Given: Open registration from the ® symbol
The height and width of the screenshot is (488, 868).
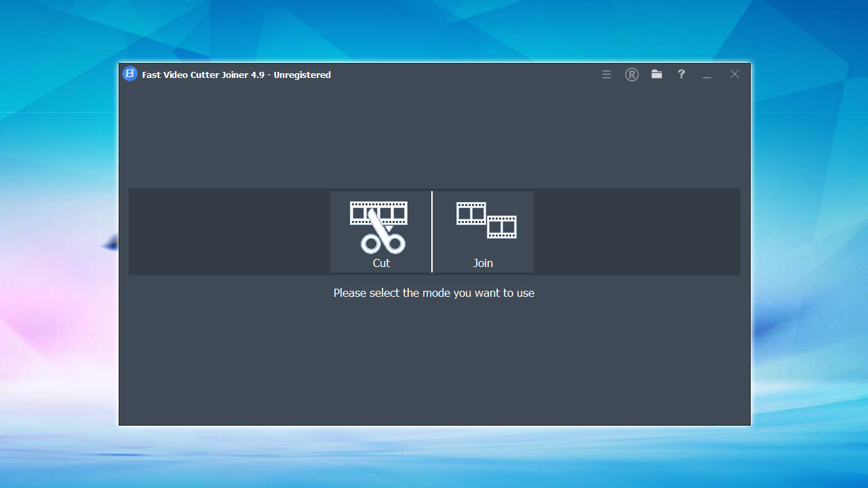Looking at the screenshot, I should pos(631,75).
